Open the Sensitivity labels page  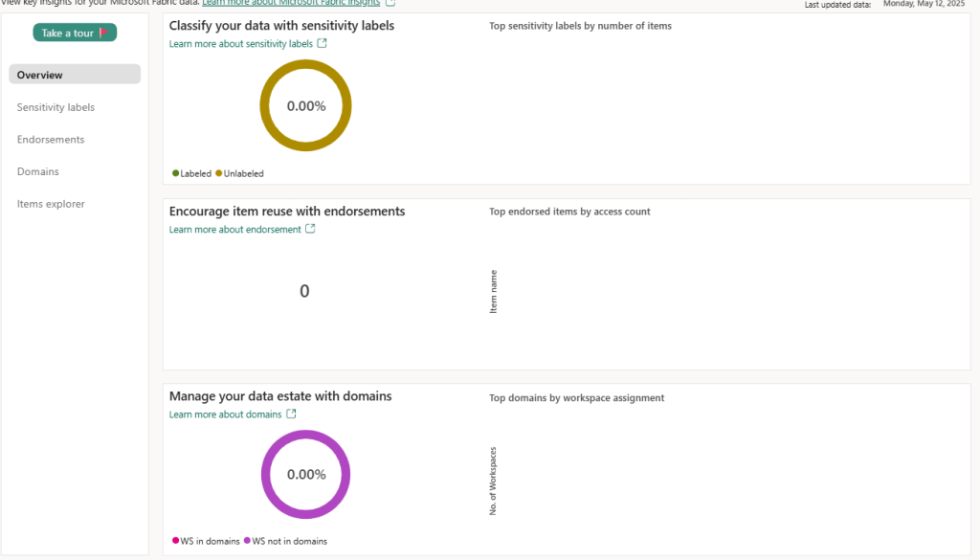[56, 107]
